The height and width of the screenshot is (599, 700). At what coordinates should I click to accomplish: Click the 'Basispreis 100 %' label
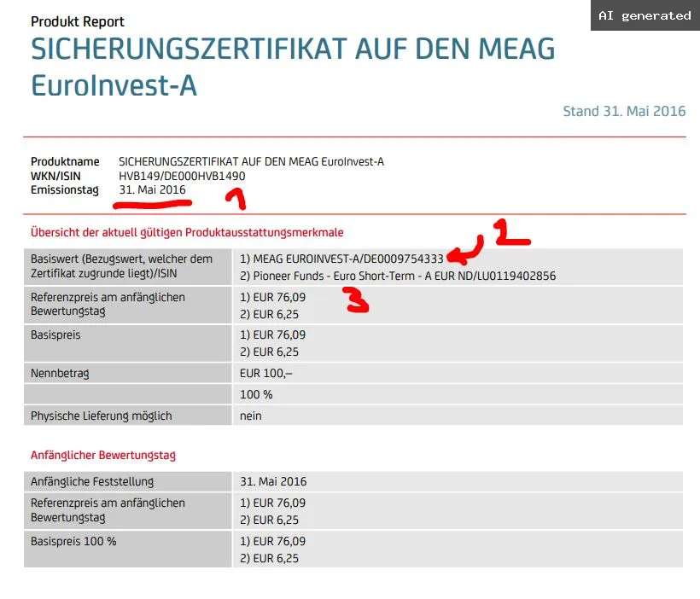click(73, 542)
